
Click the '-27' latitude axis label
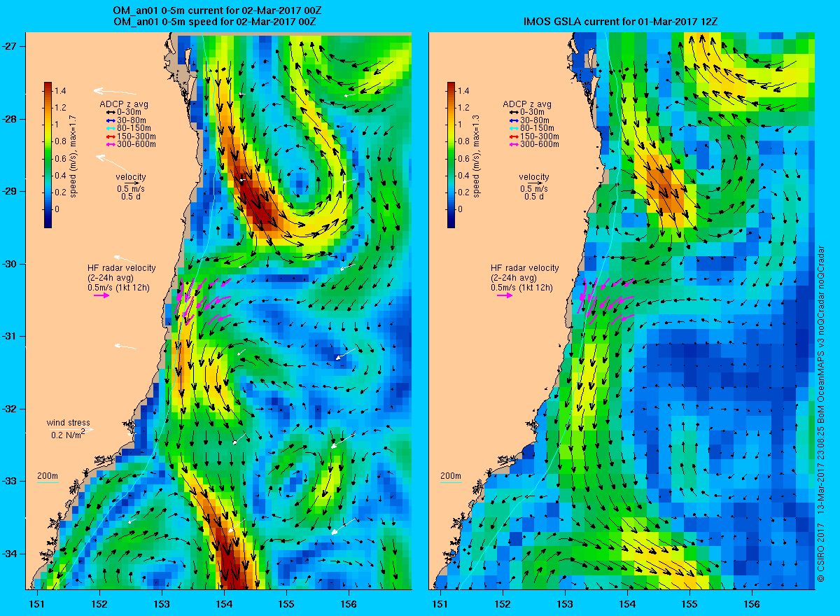[10, 46]
